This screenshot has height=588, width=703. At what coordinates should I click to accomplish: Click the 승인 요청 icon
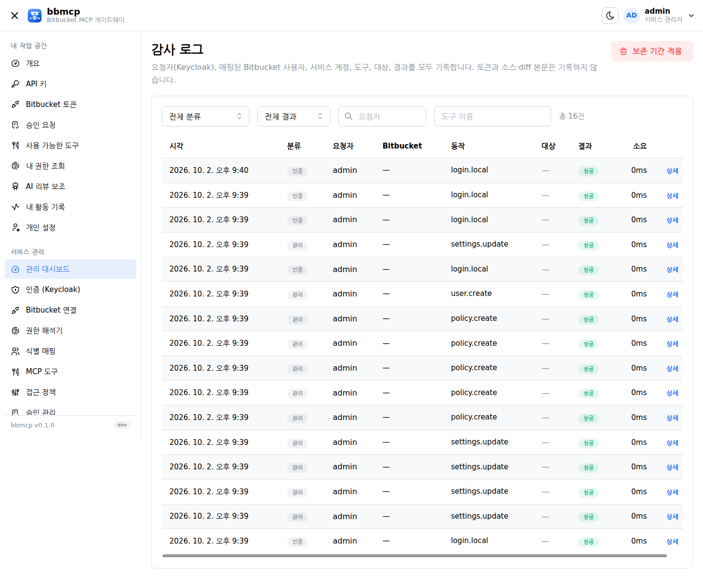[x=16, y=125]
